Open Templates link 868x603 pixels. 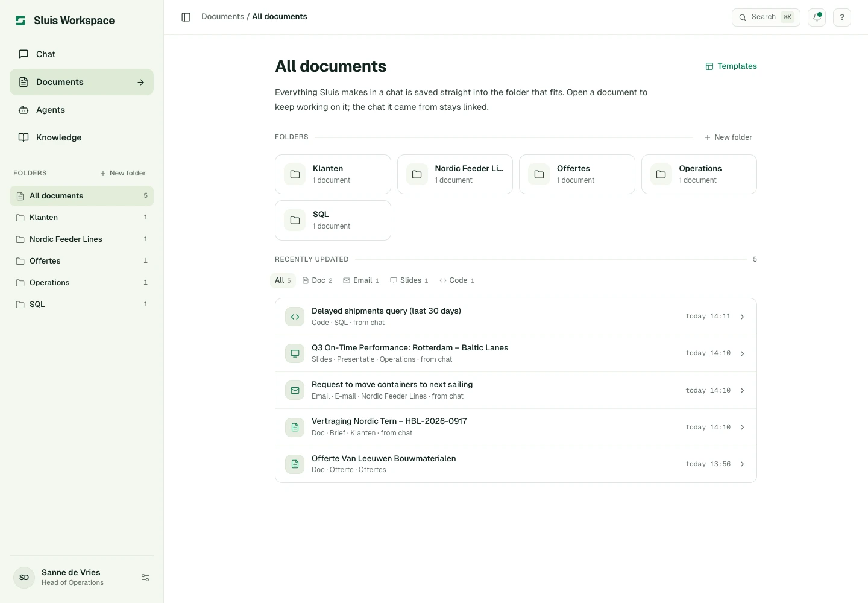pyautogui.click(x=731, y=66)
